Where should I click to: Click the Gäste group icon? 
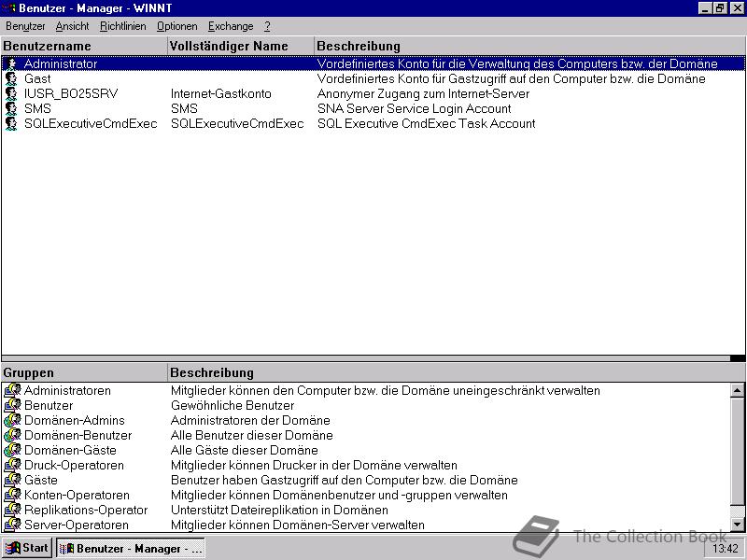pyautogui.click(x=12, y=480)
